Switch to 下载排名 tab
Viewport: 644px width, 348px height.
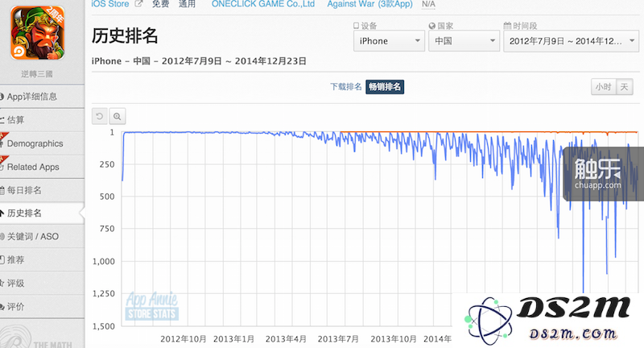(x=346, y=87)
